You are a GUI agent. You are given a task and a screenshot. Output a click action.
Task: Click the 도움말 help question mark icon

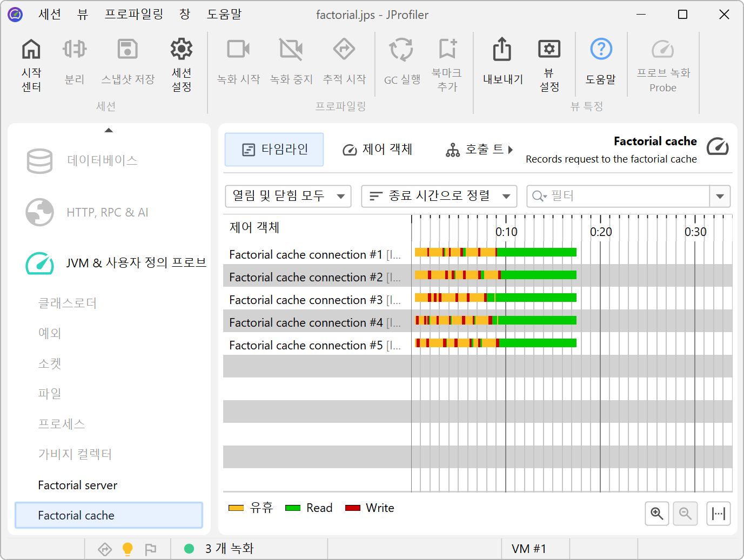[x=601, y=50]
